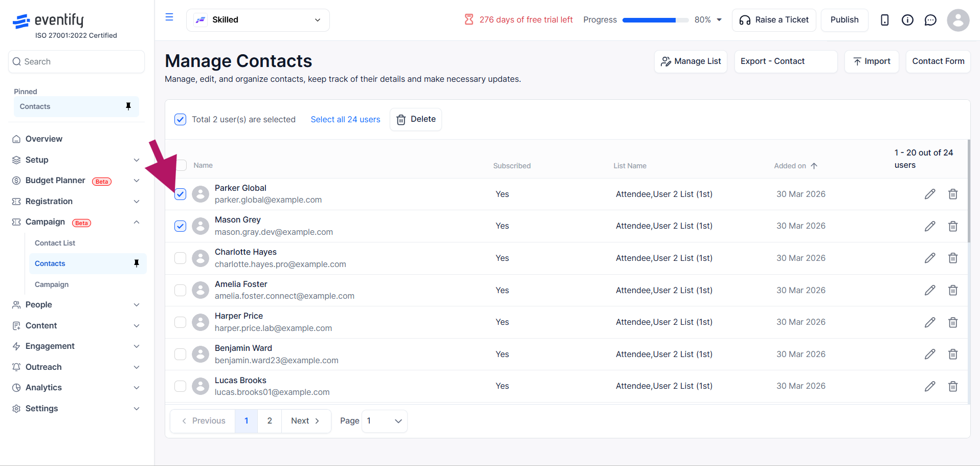Edit Parker Global contact with pencil icon
This screenshot has width=980, height=466.
930,194
